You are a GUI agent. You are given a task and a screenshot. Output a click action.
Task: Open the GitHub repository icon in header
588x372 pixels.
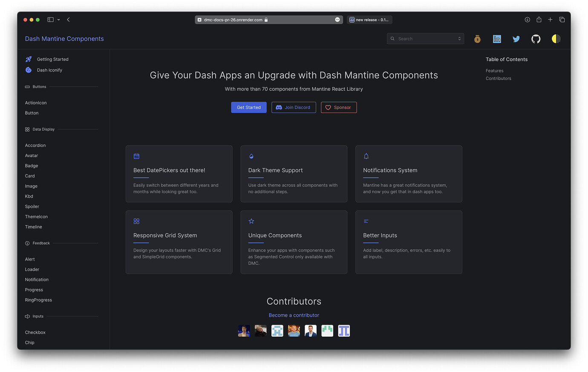536,39
